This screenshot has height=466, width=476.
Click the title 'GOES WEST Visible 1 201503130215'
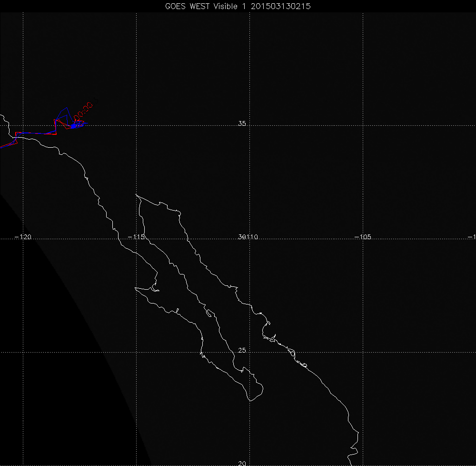(238, 6)
